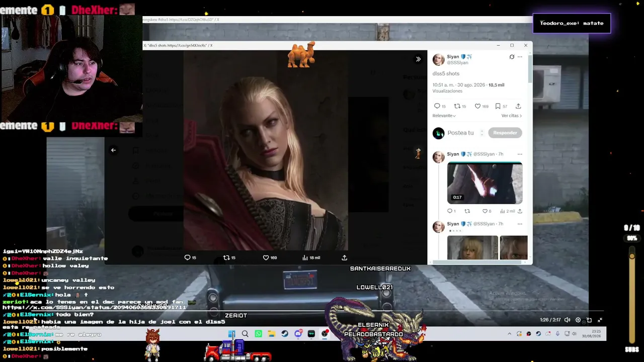Open File Explorer from the taskbar
Screen dimensions: 644x362
coord(271,334)
